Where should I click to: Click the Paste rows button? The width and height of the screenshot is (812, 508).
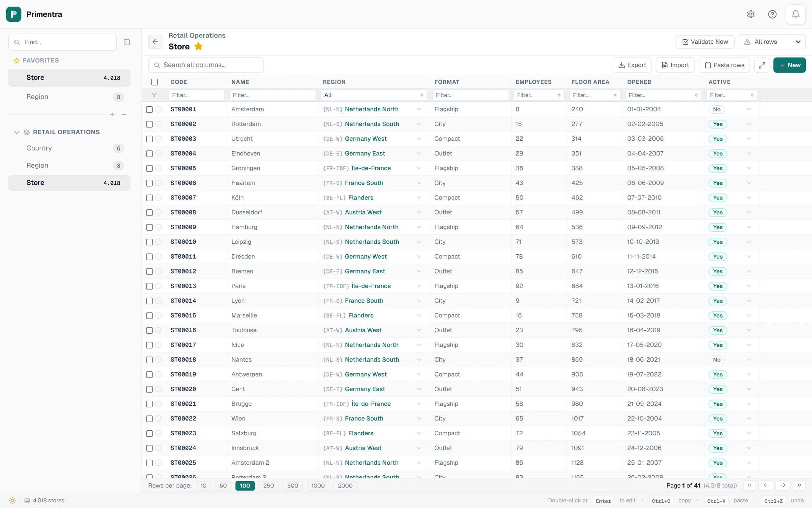(x=724, y=65)
